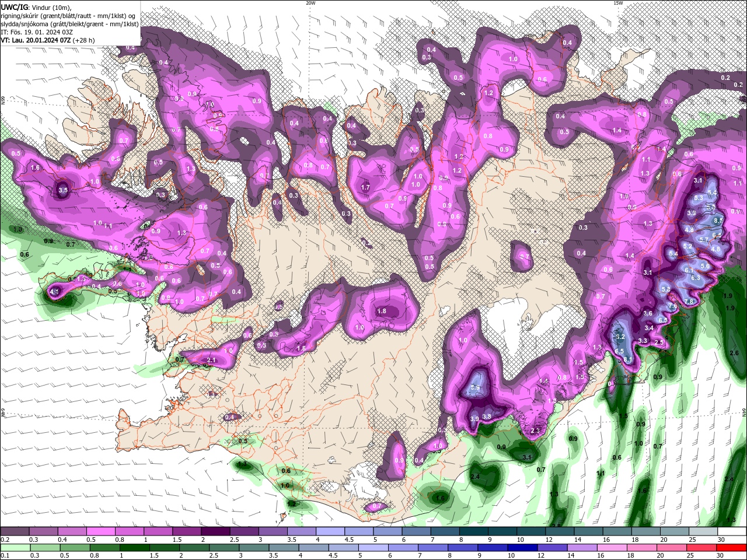This screenshot has height=560, width=747.
Task: Click the 3.6 value in the southeast
Action: (648, 313)
